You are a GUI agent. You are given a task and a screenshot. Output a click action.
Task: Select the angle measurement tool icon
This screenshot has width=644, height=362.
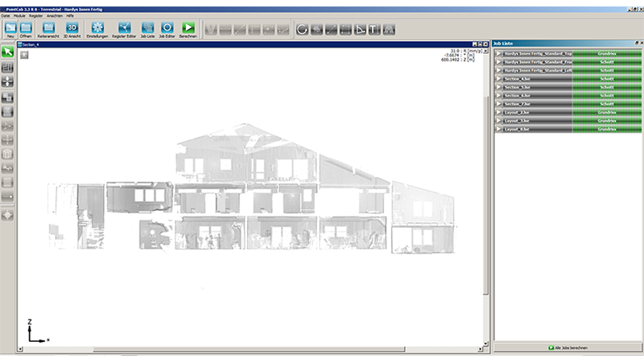pyautogui.click(x=360, y=30)
